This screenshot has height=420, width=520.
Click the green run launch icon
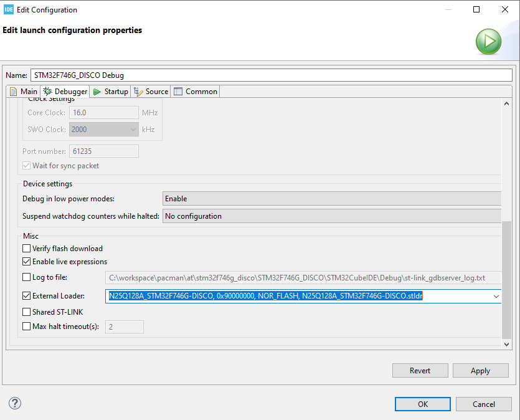point(488,42)
